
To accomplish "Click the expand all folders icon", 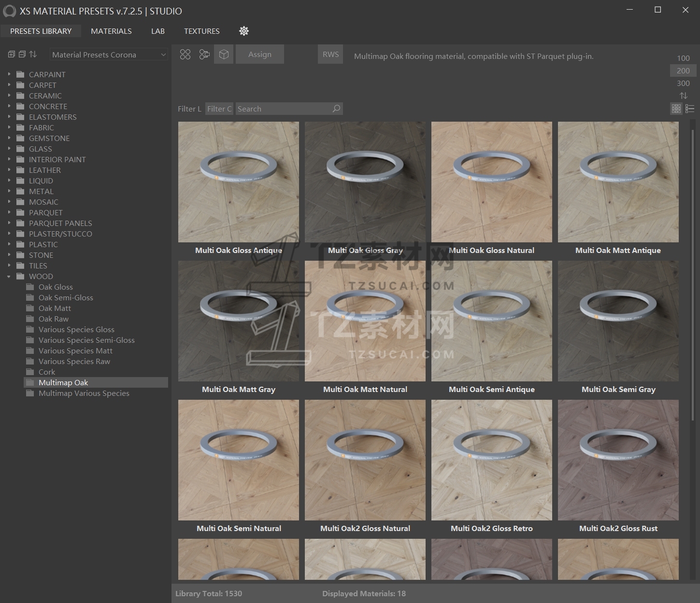I will (12, 55).
